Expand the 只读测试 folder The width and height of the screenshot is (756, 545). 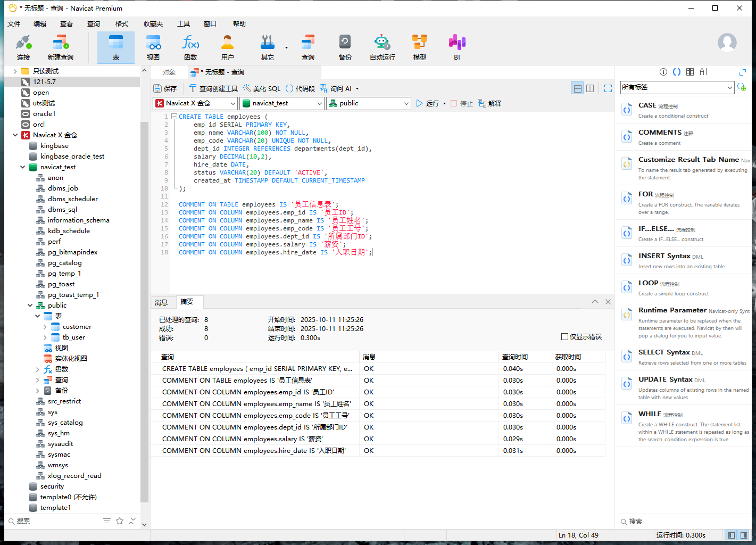pos(15,71)
